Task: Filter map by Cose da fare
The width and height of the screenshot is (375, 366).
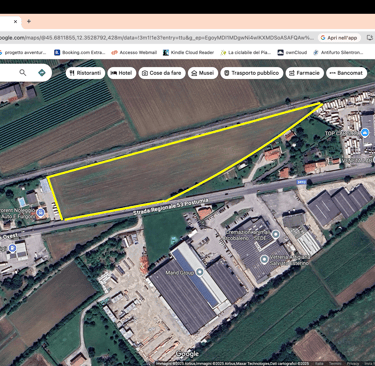Action: pos(162,73)
